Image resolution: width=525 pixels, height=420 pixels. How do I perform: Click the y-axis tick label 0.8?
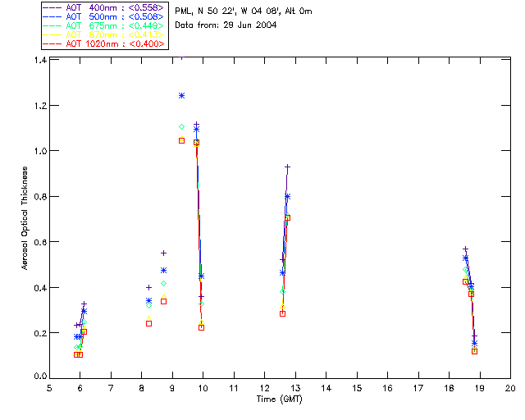40,197
